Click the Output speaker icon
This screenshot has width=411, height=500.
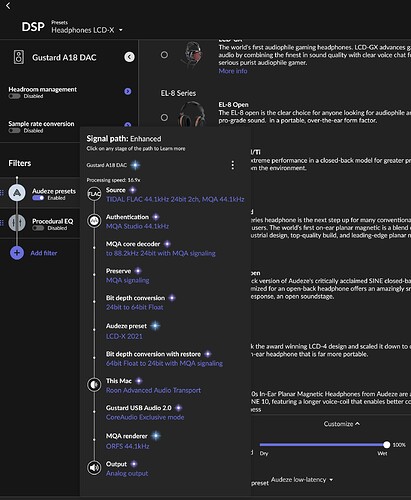[94, 468]
